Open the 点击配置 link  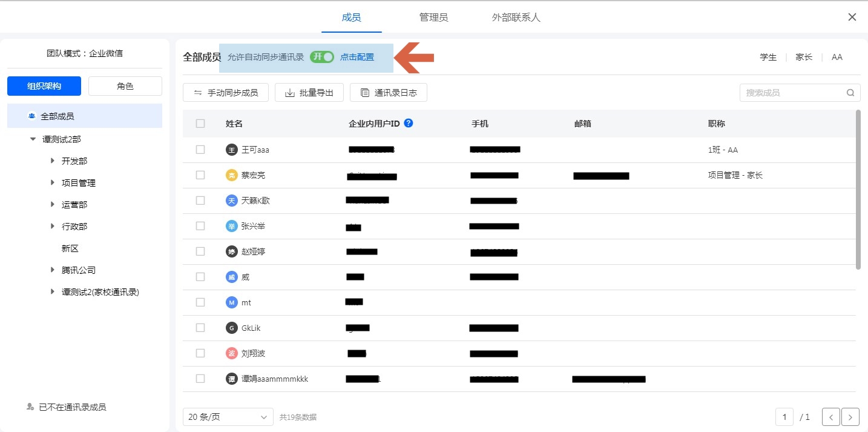pyautogui.click(x=357, y=57)
